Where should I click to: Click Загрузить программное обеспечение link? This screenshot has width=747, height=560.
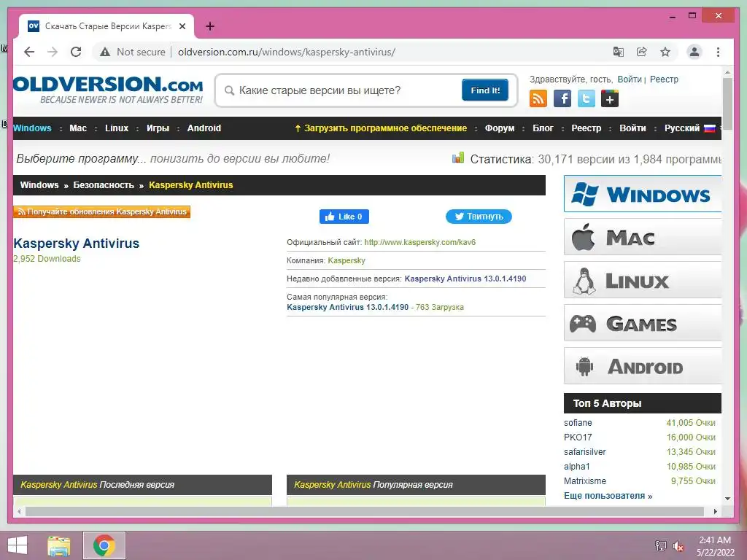click(x=381, y=128)
